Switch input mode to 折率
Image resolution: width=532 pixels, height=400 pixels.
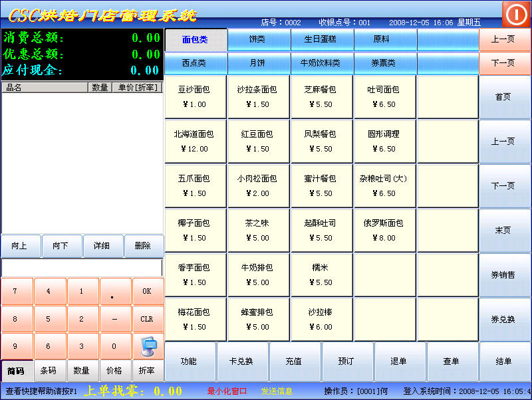148,371
